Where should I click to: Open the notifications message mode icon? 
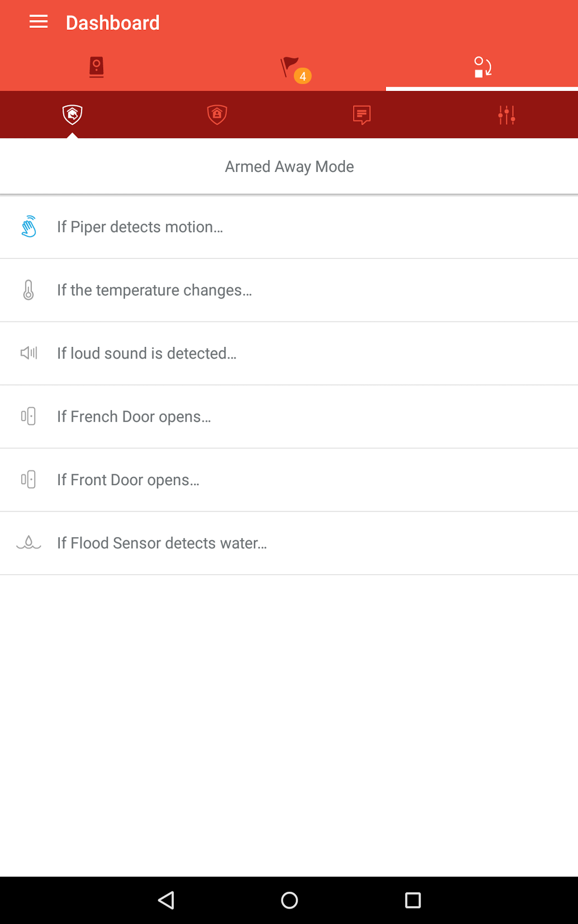click(362, 115)
